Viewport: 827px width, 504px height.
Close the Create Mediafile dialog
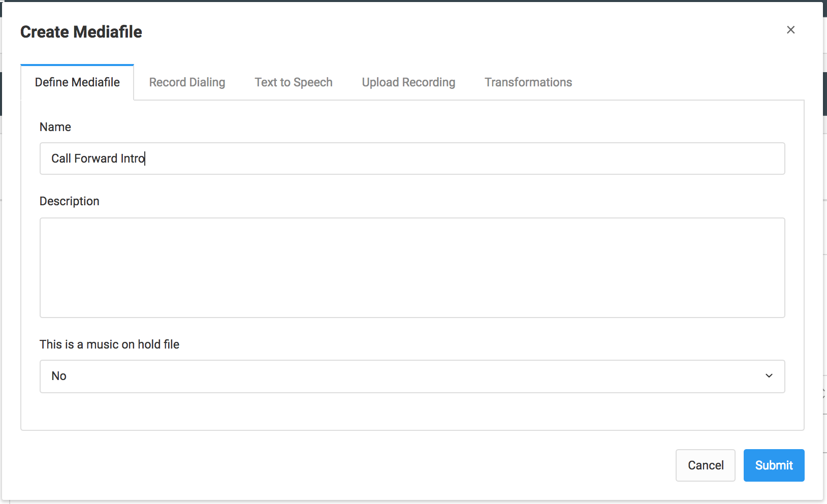[x=790, y=30]
